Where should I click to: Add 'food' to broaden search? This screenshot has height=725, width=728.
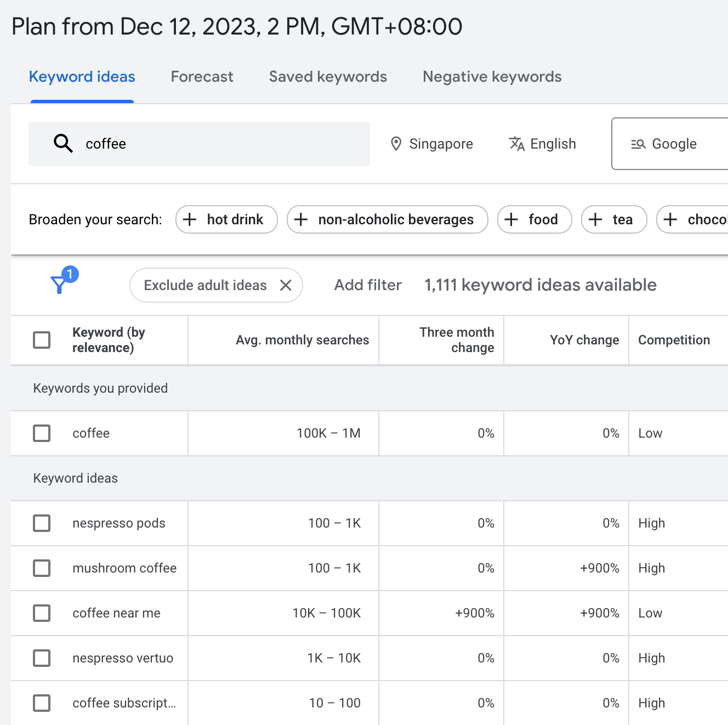click(x=534, y=219)
